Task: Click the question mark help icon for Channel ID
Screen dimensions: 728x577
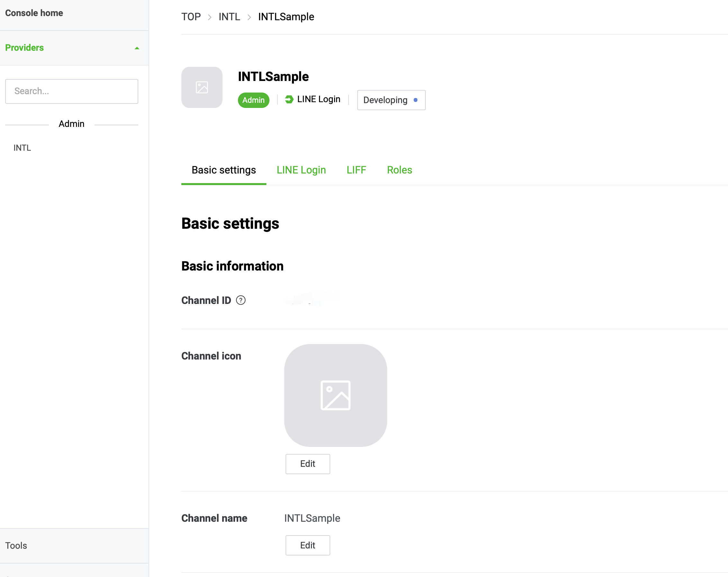Action: click(241, 301)
